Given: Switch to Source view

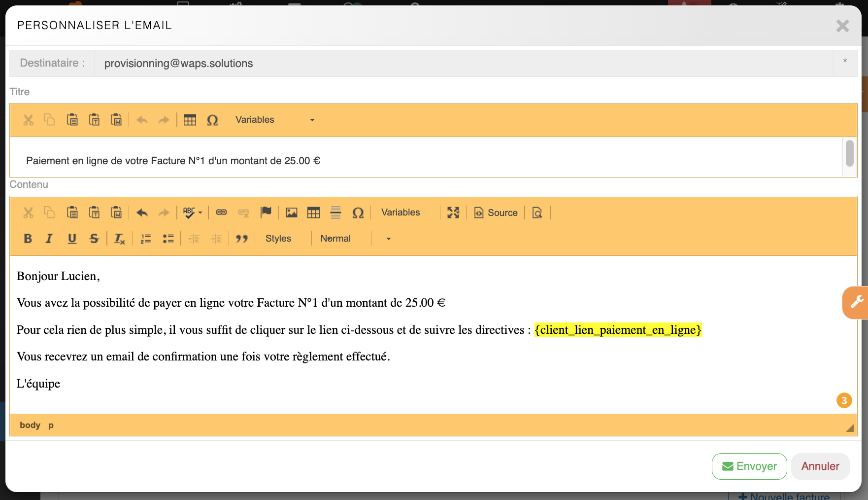Looking at the screenshot, I should [496, 213].
